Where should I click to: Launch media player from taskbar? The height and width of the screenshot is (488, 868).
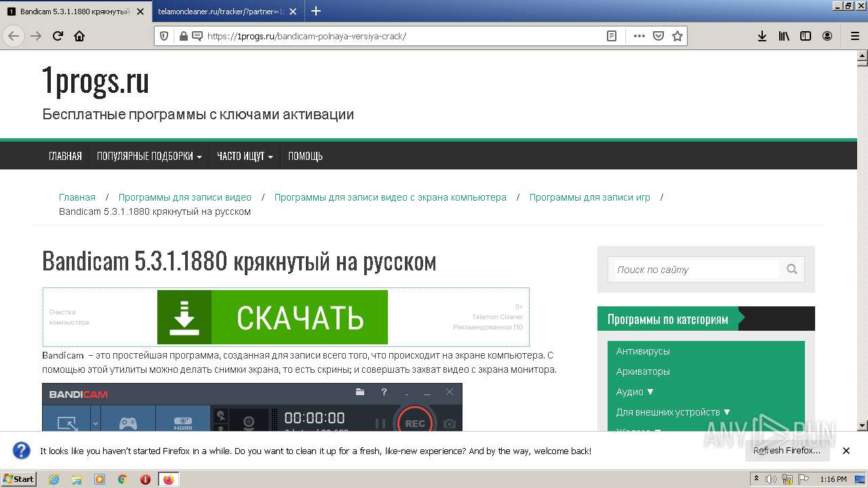(100, 479)
